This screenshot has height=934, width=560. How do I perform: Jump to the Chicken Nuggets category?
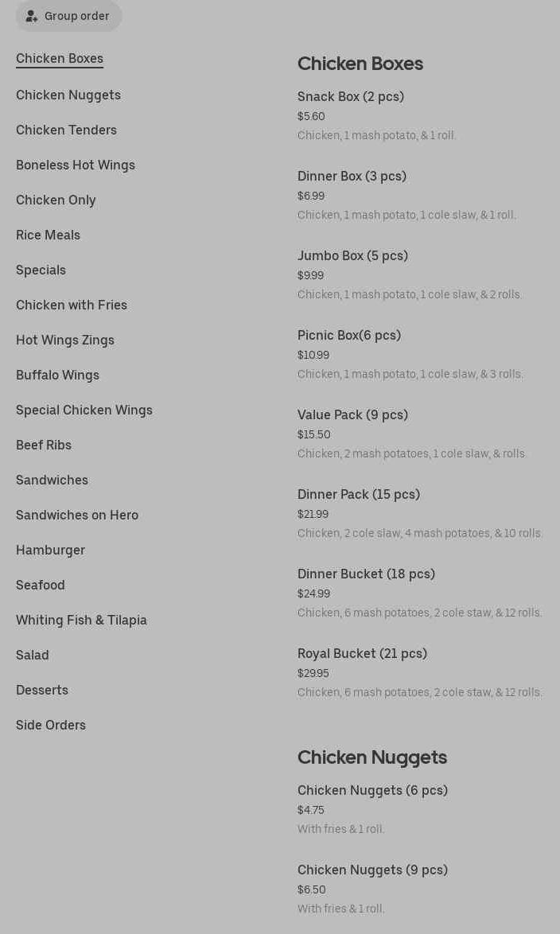pos(68,95)
